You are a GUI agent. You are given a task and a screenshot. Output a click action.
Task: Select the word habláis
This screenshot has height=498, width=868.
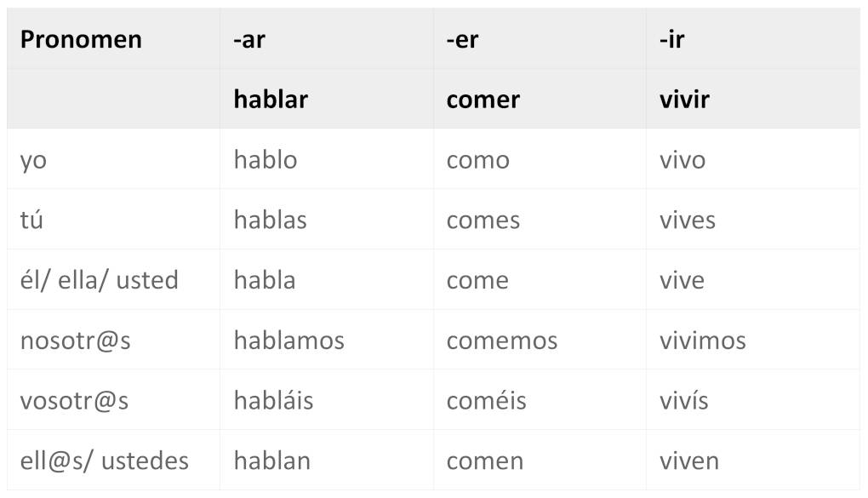click(x=273, y=401)
